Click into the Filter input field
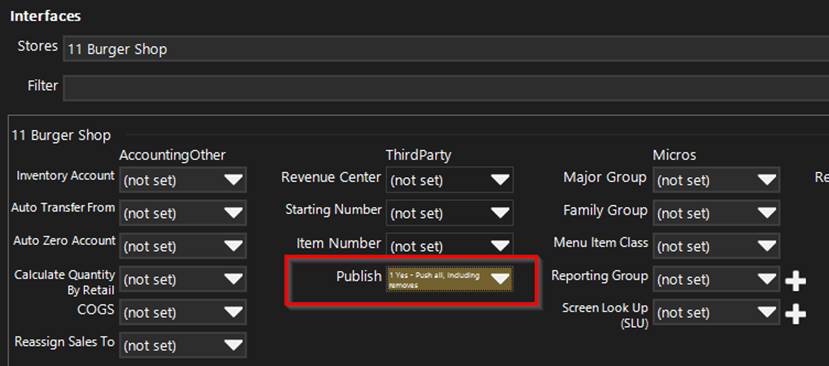Screen dimensions: 829x366 (x=446, y=88)
